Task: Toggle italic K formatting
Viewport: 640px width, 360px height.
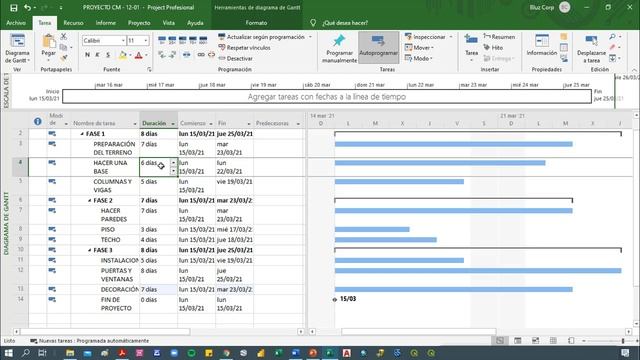Action: click(98, 55)
